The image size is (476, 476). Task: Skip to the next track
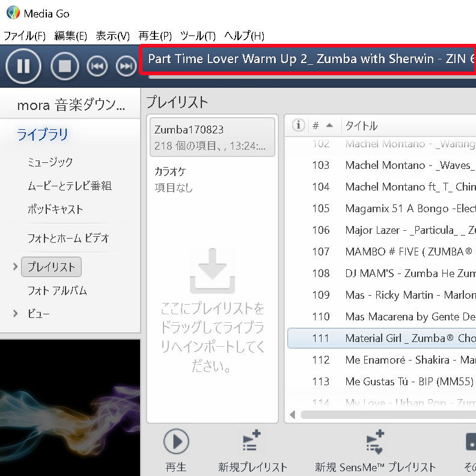(x=126, y=66)
